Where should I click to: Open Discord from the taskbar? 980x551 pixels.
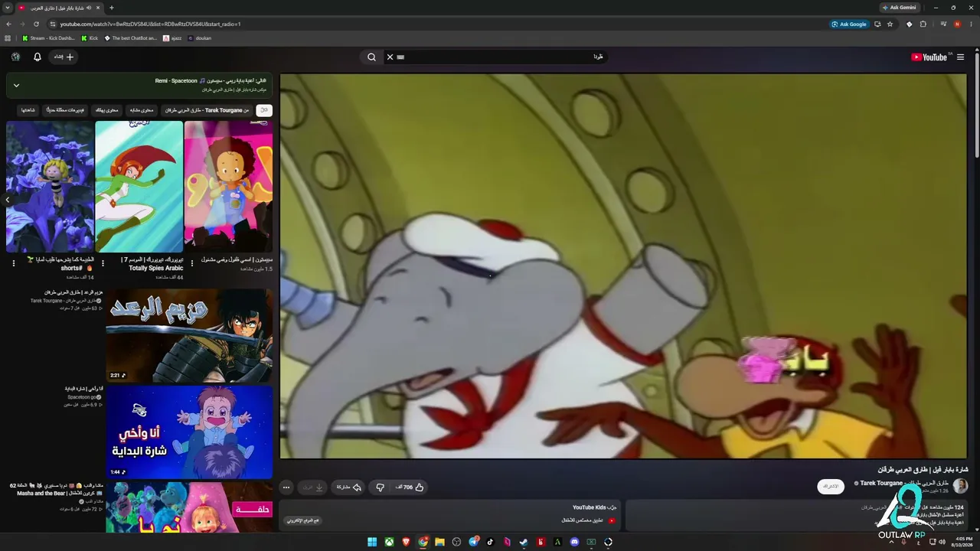(x=574, y=542)
